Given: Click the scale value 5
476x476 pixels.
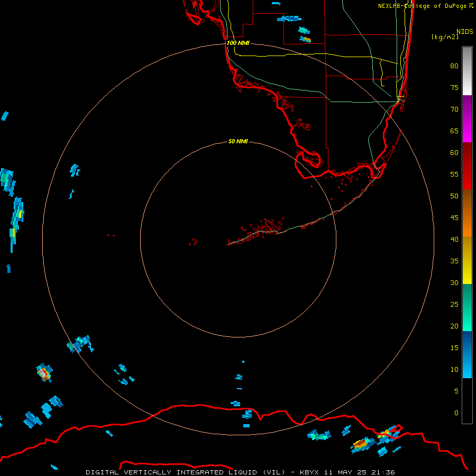Looking at the screenshot, I should coord(456,391).
